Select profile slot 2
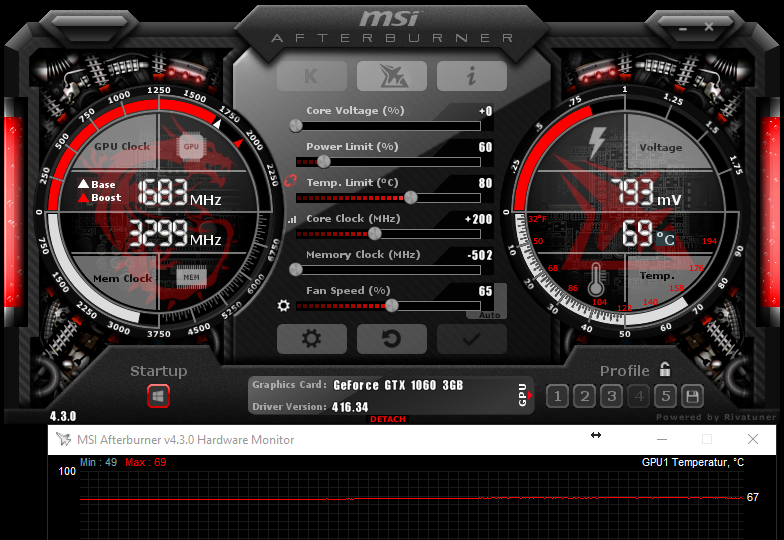Screen dimensions: 784x540 tap(584, 396)
